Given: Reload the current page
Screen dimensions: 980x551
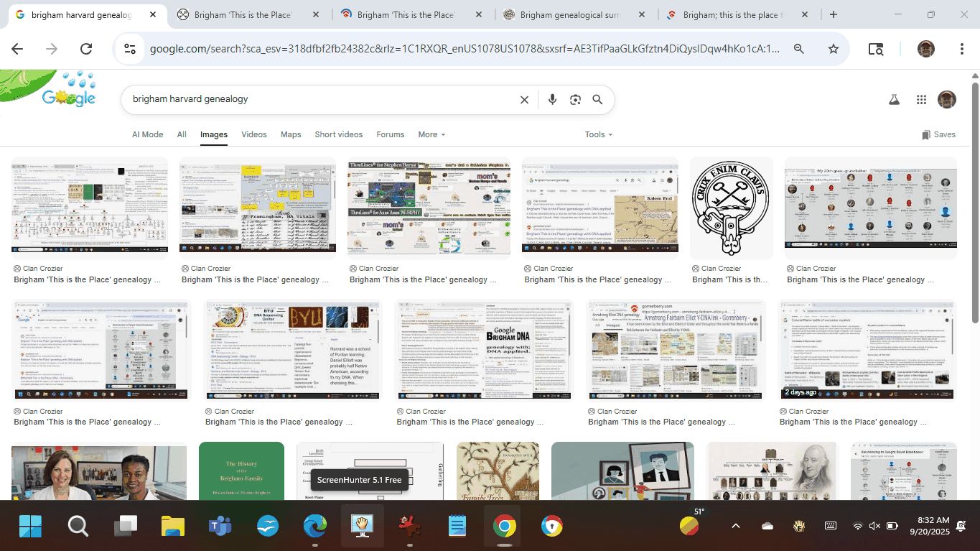Looking at the screenshot, I should [x=86, y=49].
